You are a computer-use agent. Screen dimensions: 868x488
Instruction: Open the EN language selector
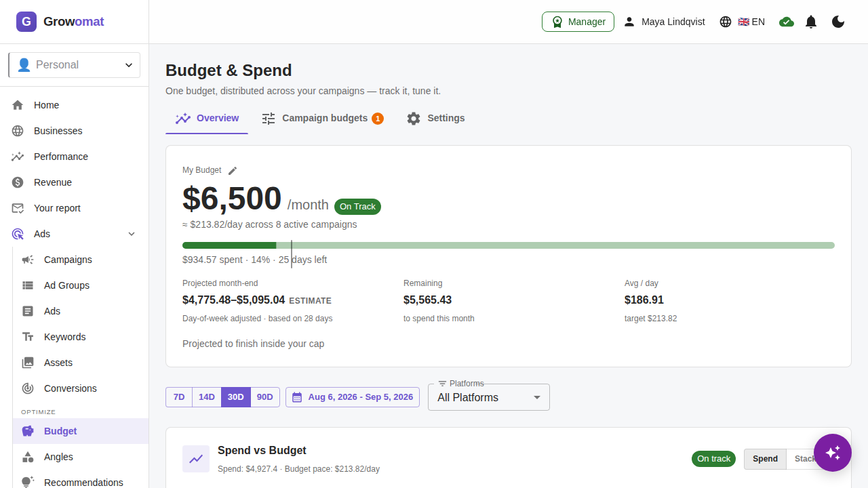tap(743, 22)
